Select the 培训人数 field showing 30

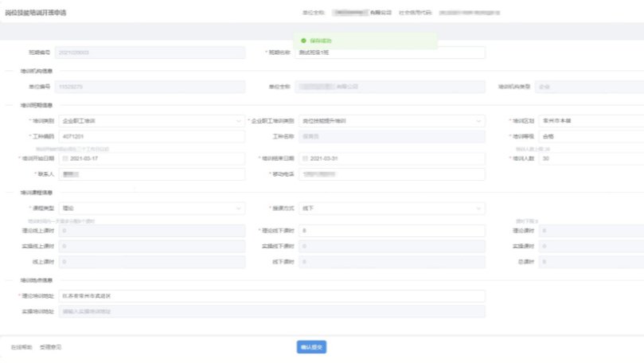tap(591, 158)
